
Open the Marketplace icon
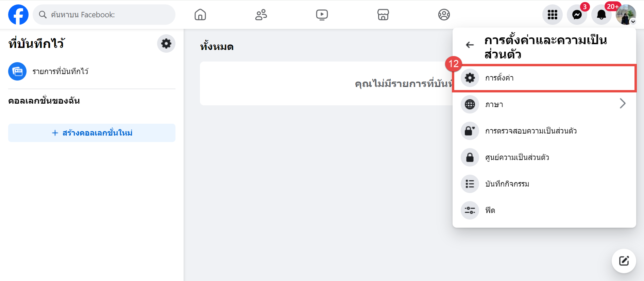click(x=383, y=15)
